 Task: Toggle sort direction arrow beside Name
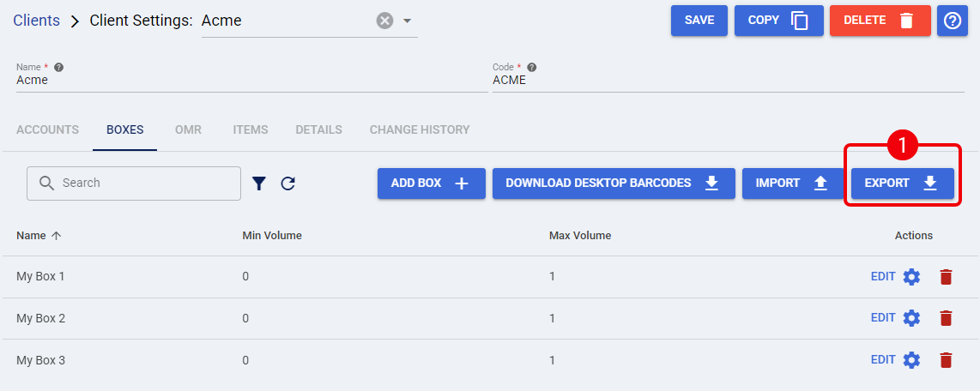tap(57, 236)
